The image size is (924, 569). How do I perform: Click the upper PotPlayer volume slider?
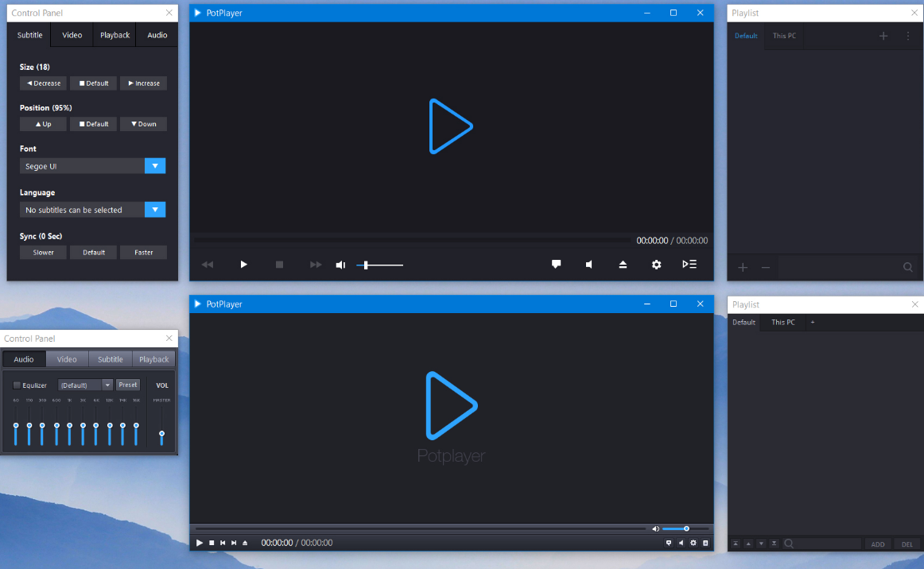point(380,265)
